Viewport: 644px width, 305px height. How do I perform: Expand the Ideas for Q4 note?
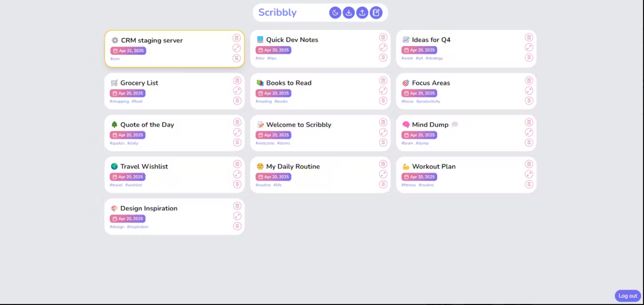(x=529, y=48)
